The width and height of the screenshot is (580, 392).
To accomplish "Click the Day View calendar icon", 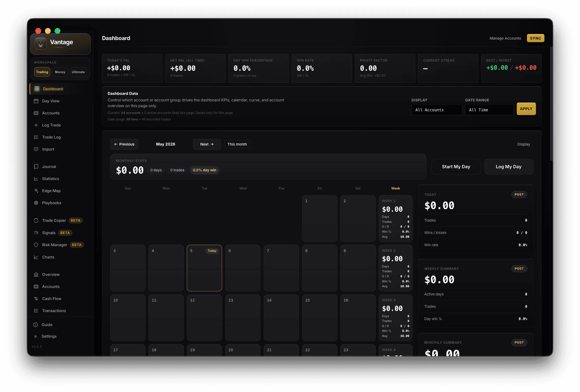I will [x=36, y=101].
